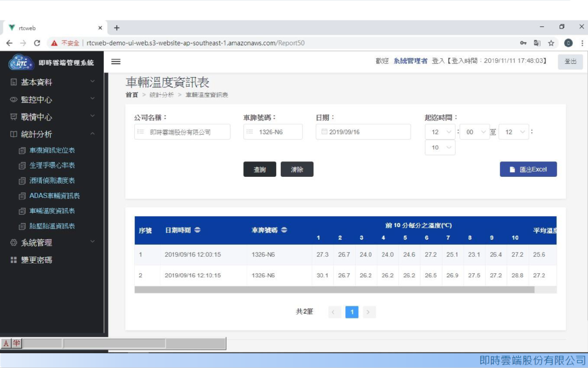Viewport: 588px width, 368px height.
Task: Click the 公司名稱 input field
Action: pyautogui.click(x=182, y=132)
